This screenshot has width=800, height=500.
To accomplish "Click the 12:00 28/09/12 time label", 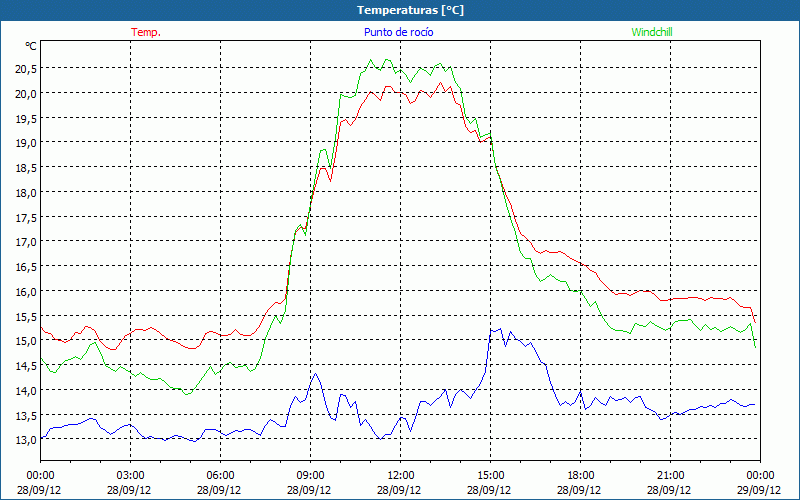I will point(399,483).
